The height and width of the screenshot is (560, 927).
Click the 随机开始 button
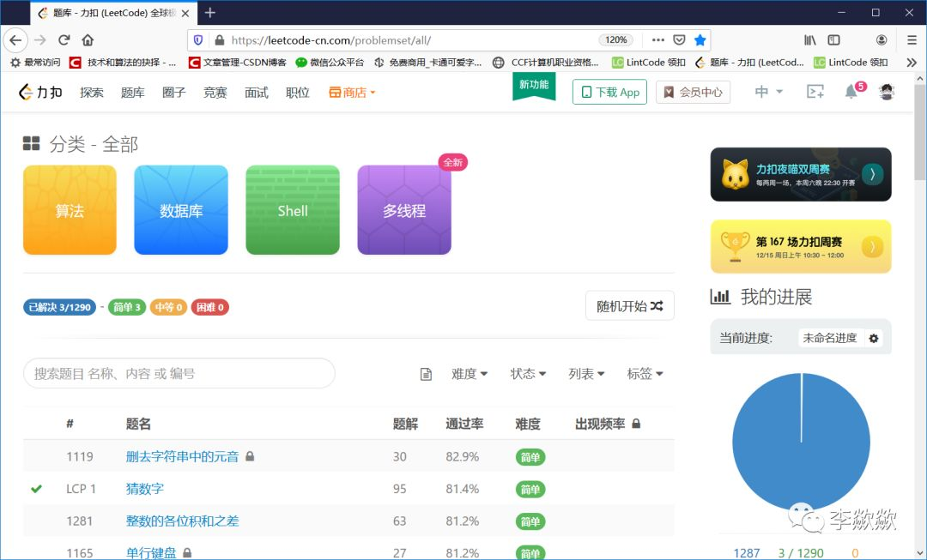pos(630,305)
